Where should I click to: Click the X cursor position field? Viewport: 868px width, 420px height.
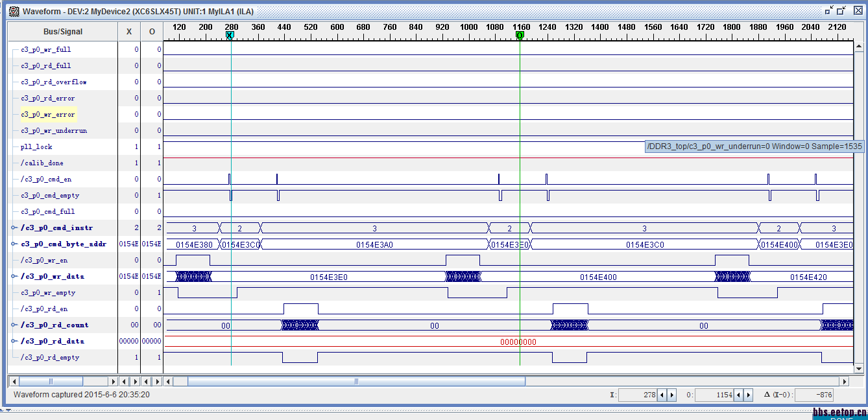point(638,395)
